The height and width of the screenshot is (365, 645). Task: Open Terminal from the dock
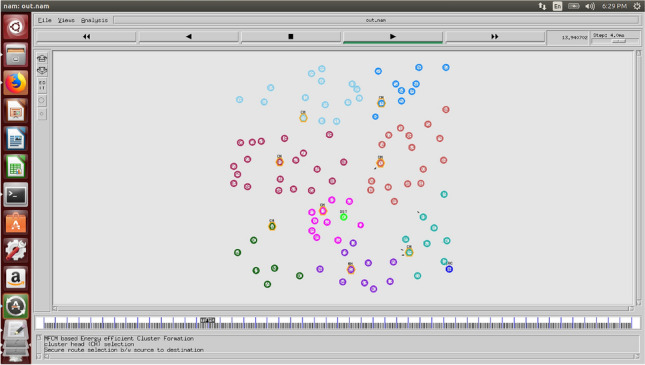pyautogui.click(x=16, y=195)
